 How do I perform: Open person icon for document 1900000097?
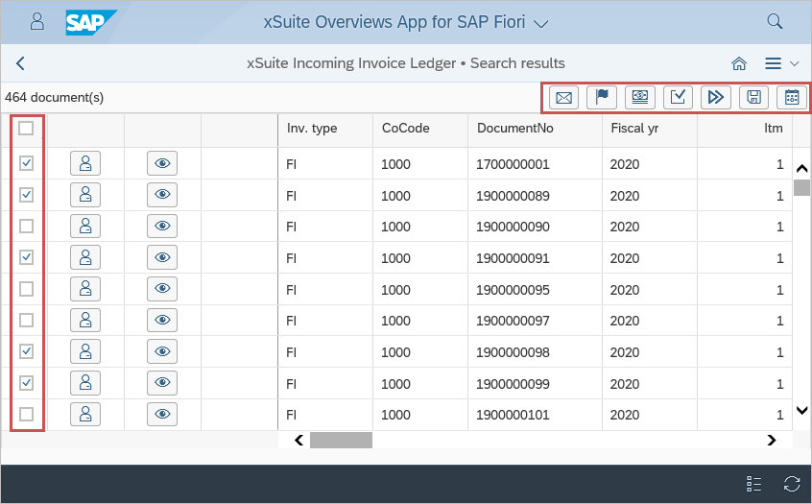(x=85, y=320)
